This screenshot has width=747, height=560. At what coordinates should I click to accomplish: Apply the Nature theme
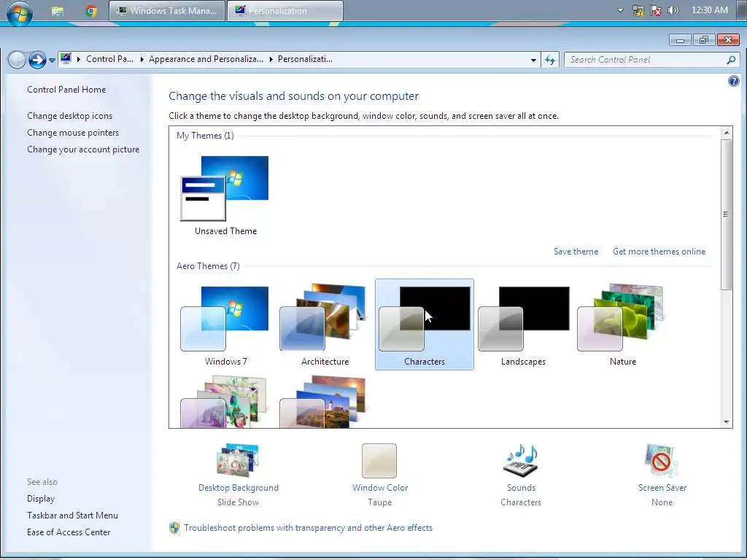pyautogui.click(x=622, y=326)
